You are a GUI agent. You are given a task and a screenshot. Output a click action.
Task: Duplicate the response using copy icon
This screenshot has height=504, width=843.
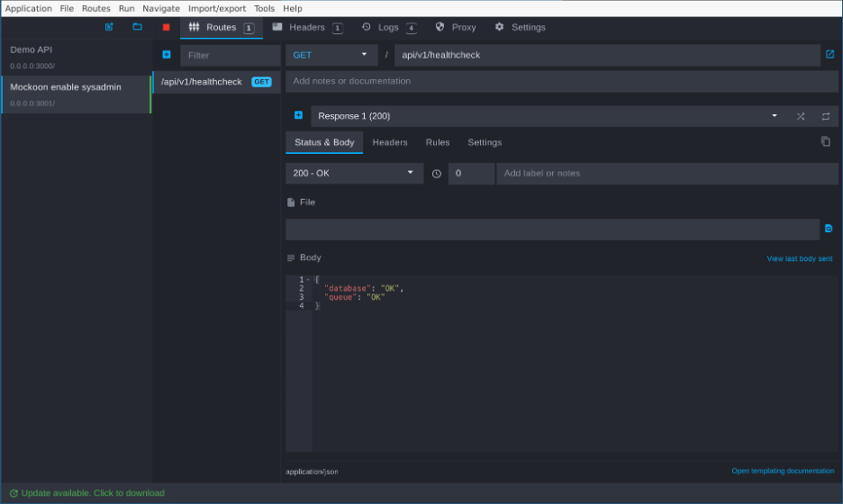825,142
